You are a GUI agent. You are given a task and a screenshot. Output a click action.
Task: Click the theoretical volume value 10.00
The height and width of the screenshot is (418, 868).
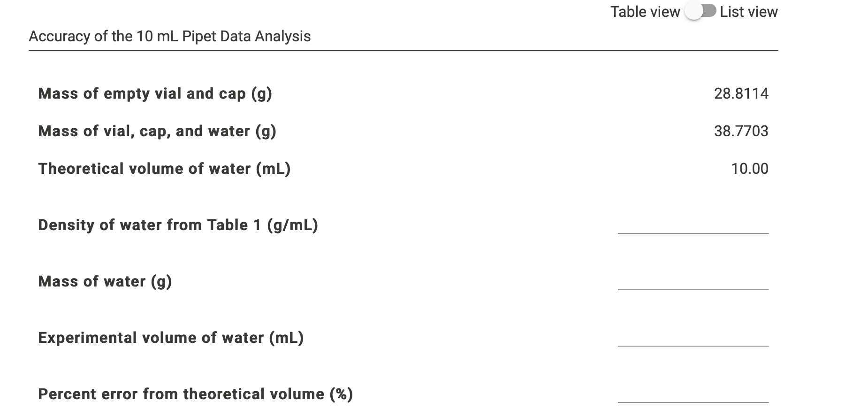pos(750,168)
